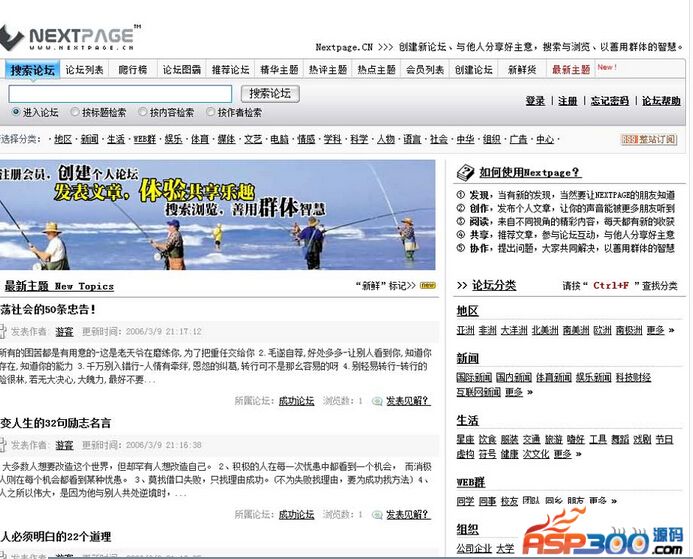
Task: Switch to the 搜索论坛 tab
Action: click(x=32, y=70)
